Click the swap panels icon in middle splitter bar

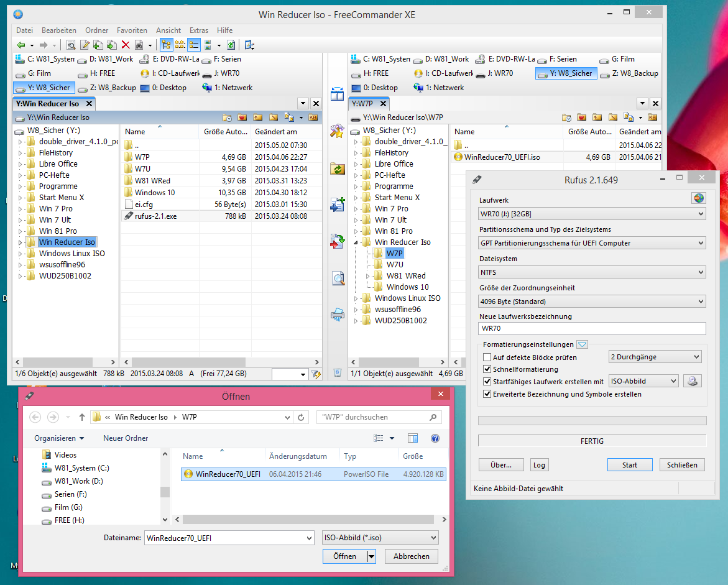coord(338,93)
